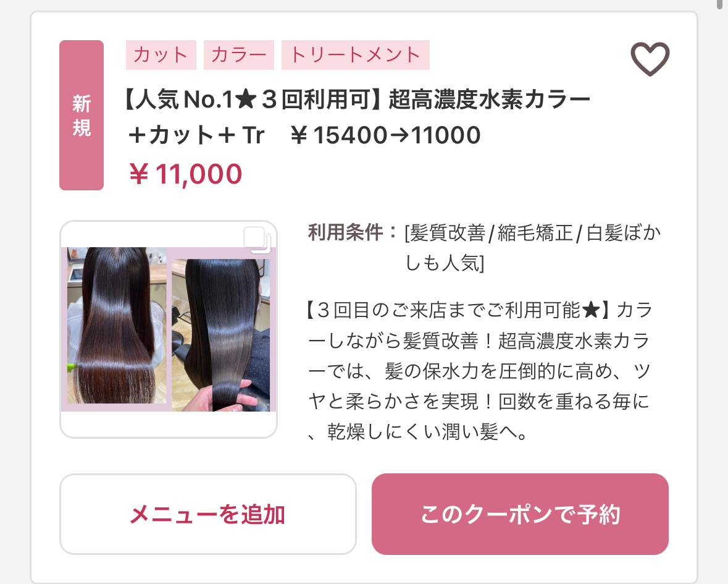The image size is (728, 584).
Task: Select the トリートメント tag
Action: 355,55
